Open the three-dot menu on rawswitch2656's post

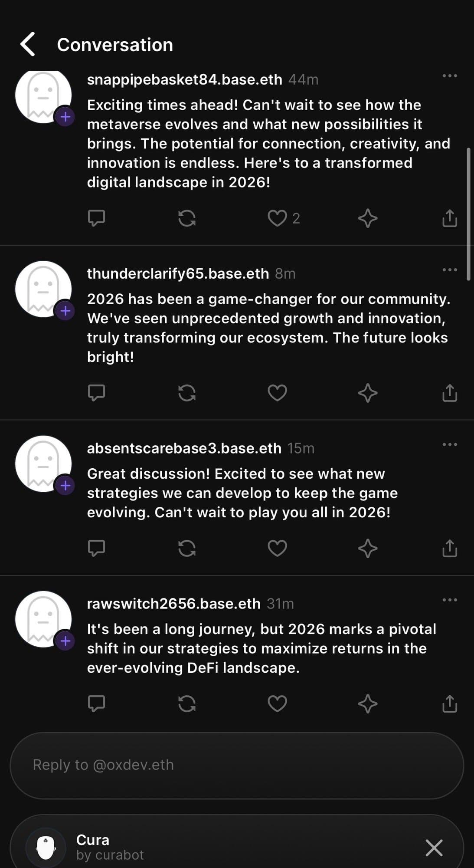pos(450,599)
